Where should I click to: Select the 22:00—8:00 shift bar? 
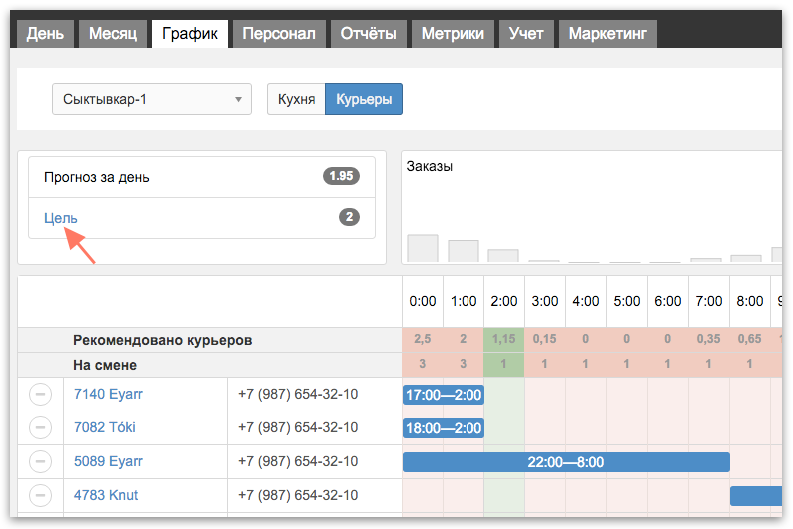pyautogui.click(x=566, y=462)
